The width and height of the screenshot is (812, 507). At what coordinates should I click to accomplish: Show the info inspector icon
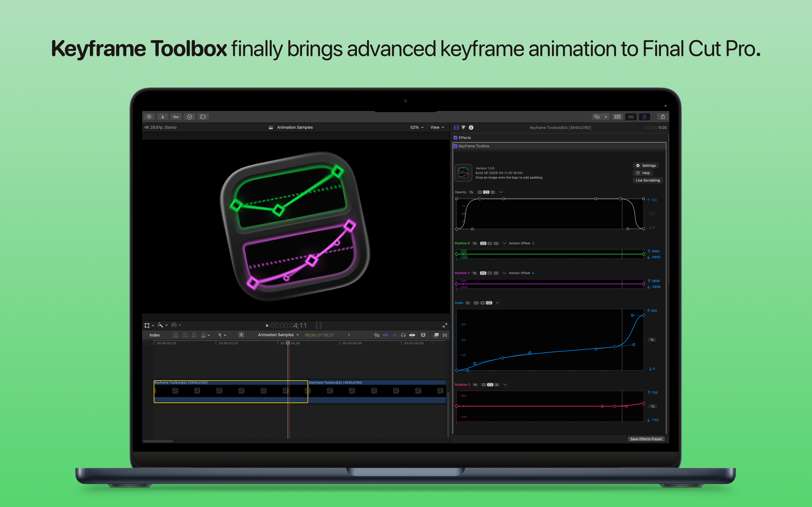point(471,127)
